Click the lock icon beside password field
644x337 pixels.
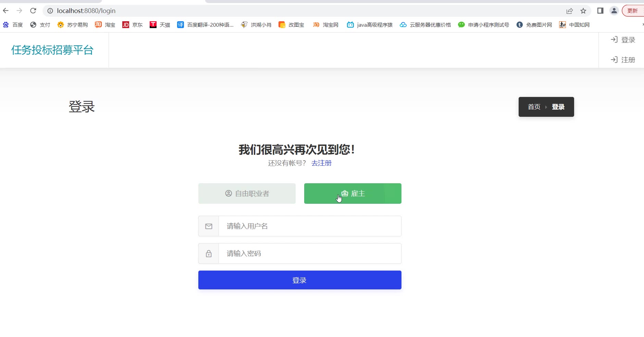pyautogui.click(x=209, y=253)
